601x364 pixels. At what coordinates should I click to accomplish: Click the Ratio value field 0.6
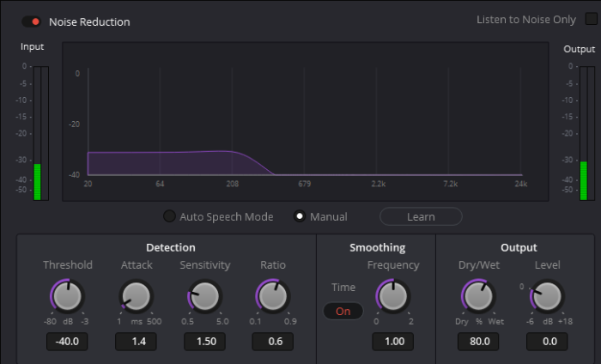[273, 342]
